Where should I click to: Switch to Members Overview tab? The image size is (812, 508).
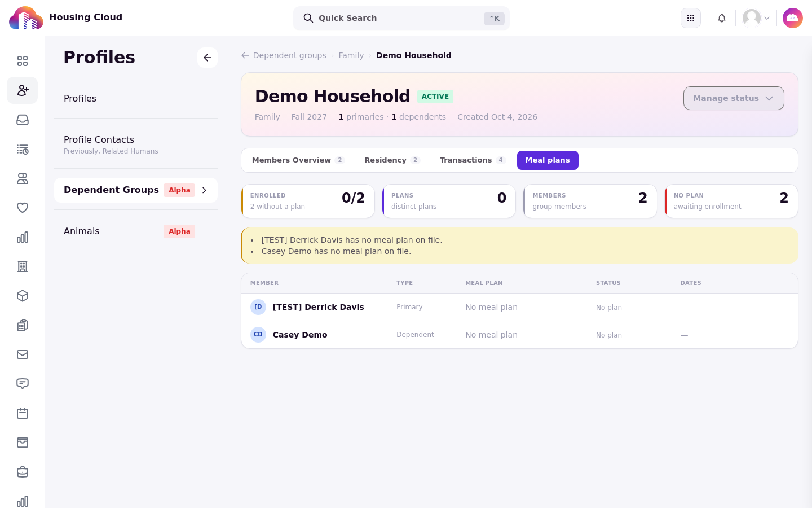point(298,160)
